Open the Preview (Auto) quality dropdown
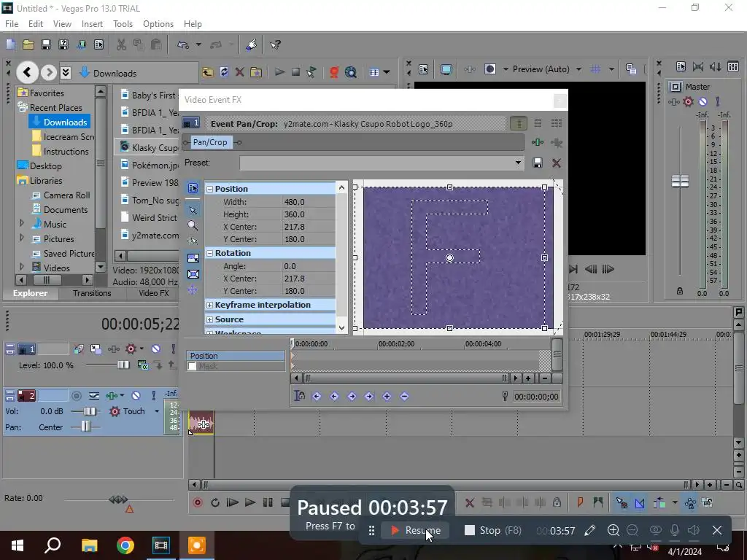The width and height of the screenshot is (747, 560). 578,69
